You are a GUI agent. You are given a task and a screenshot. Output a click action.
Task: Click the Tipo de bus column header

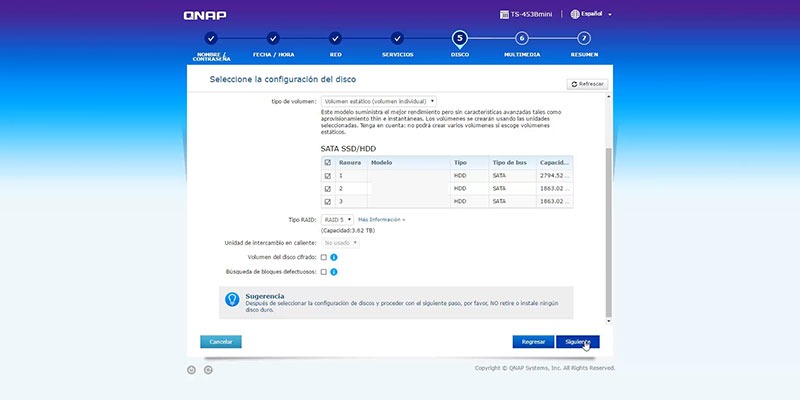tap(513, 163)
